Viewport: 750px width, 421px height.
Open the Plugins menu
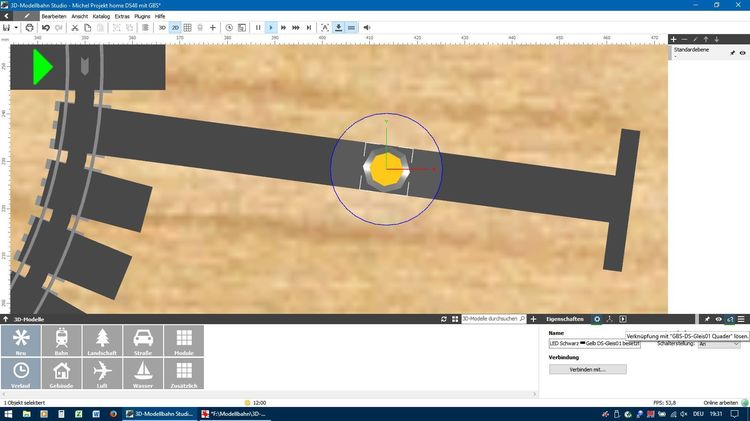(x=142, y=16)
